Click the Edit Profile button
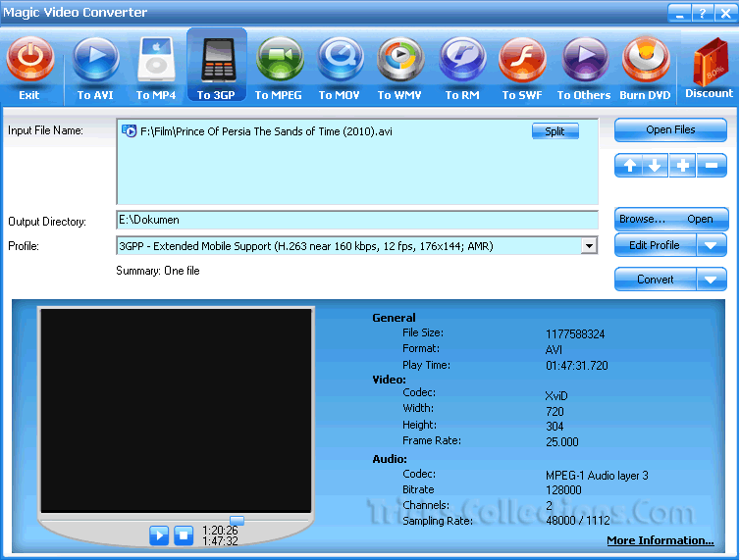Viewport: 740px width, 560px height. tap(655, 245)
